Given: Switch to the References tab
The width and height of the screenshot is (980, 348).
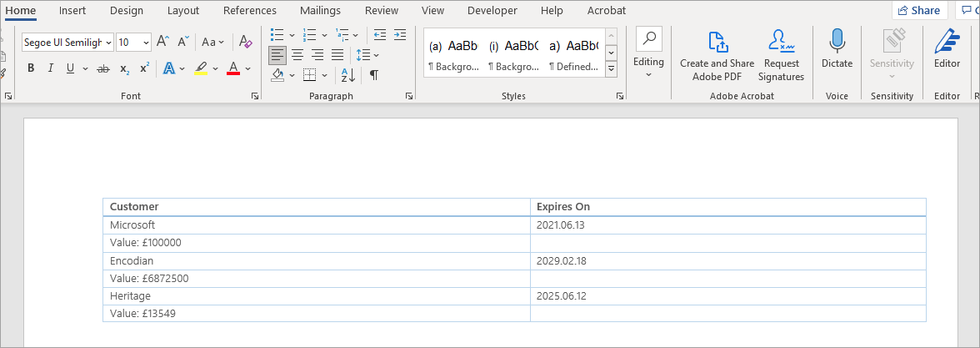Looking at the screenshot, I should coord(250,11).
